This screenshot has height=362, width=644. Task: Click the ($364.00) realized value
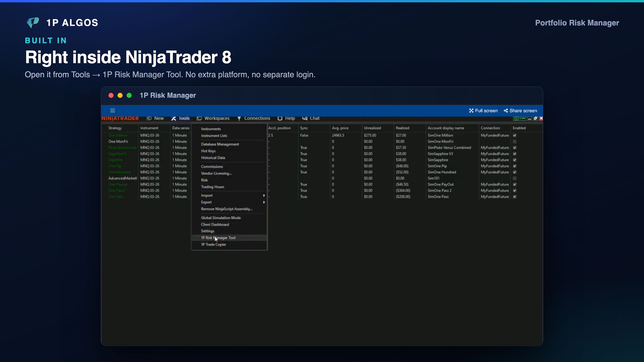tap(403, 191)
